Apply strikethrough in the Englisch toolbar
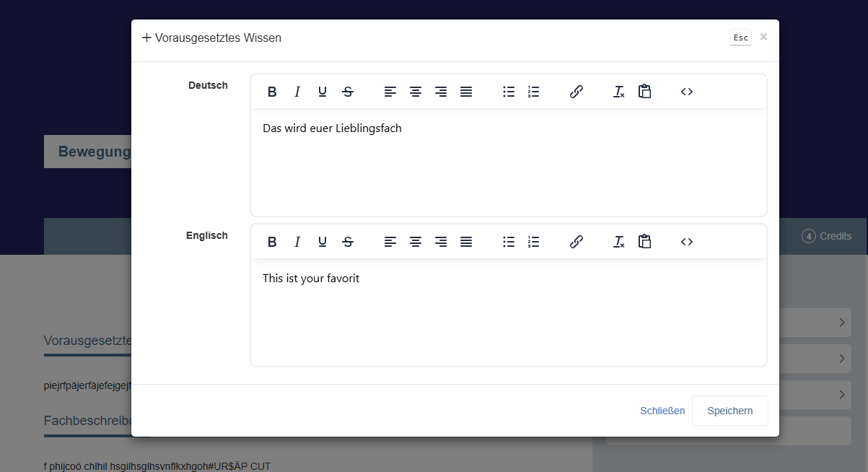The height and width of the screenshot is (472, 868). 348,241
